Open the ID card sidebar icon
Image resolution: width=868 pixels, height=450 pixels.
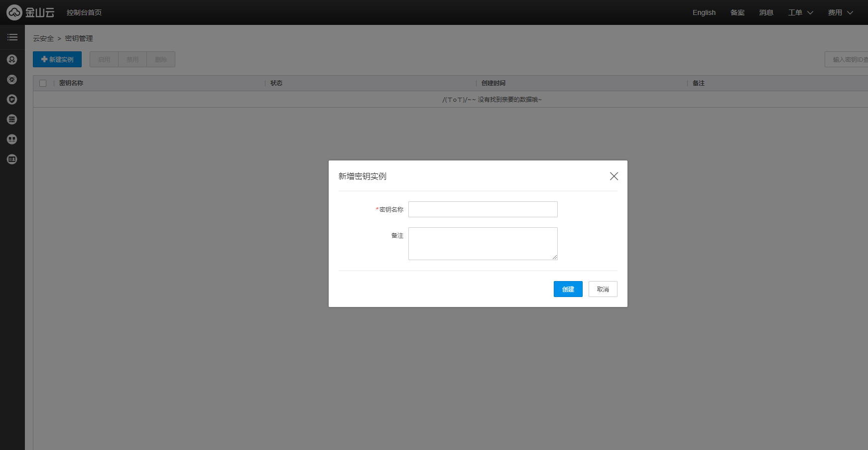click(12, 159)
